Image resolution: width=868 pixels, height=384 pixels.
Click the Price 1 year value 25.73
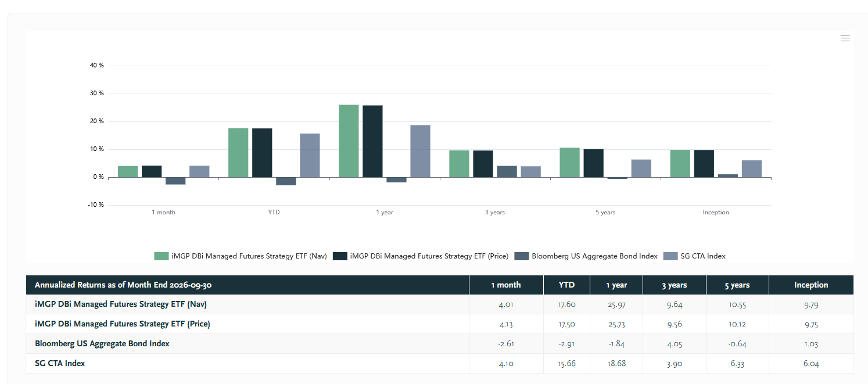(x=616, y=324)
